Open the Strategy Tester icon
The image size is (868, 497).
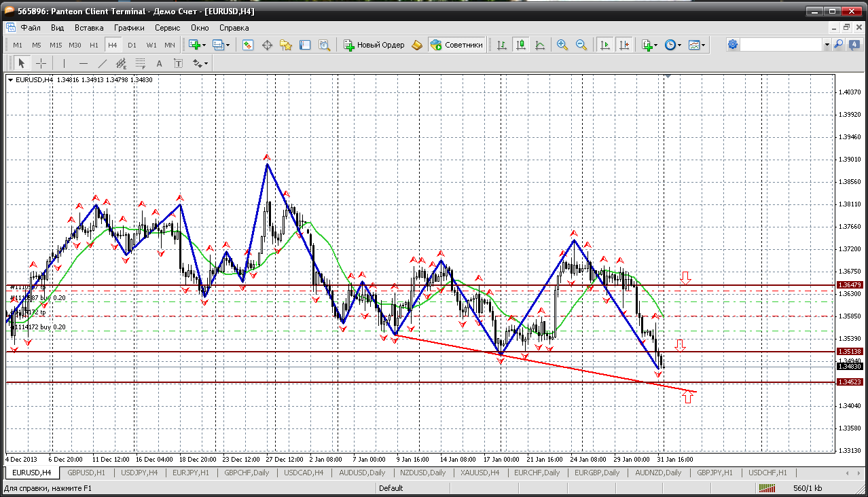click(x=325, y=45)
